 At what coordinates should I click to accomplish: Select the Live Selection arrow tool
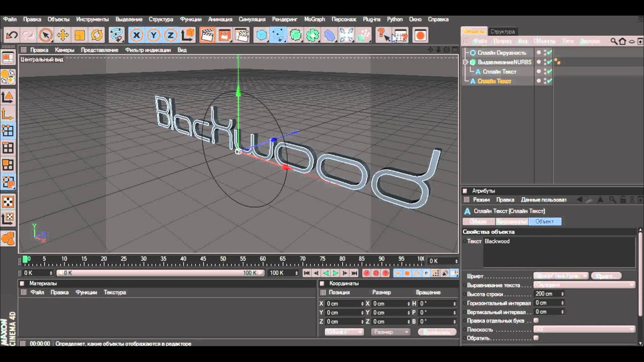click(45, 35)
